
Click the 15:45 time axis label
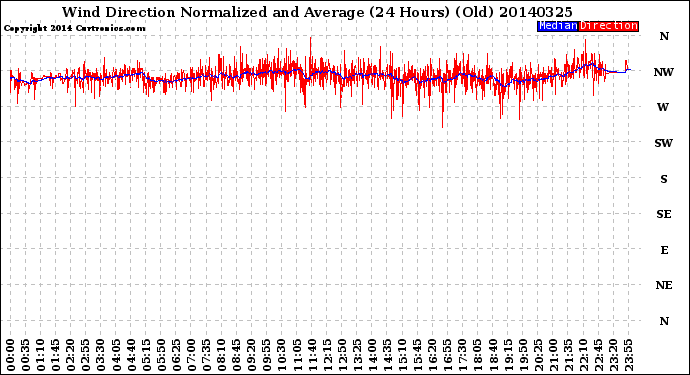418,355
